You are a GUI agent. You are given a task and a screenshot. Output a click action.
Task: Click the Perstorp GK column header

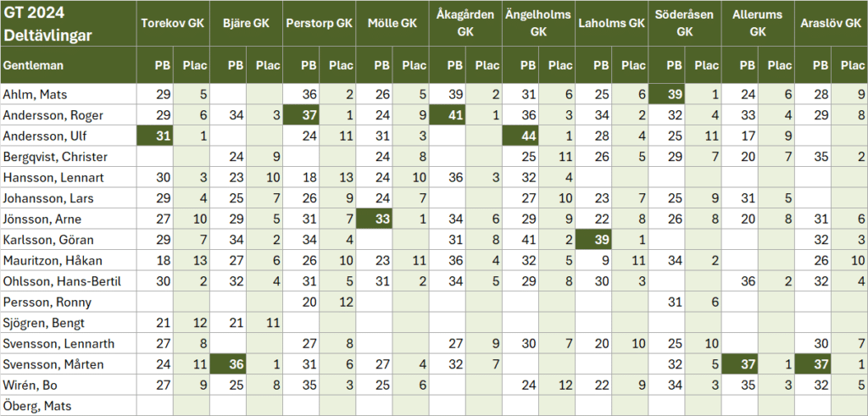pos(319,24)
